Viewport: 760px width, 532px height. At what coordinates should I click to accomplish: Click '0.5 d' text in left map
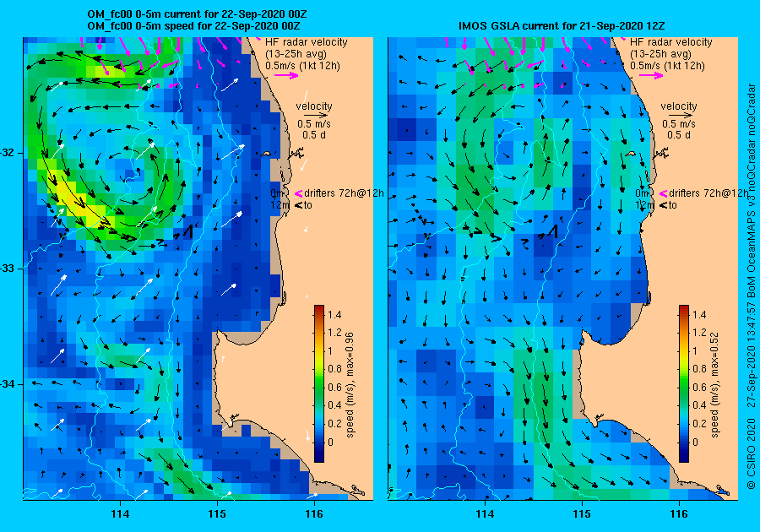click(x=314, y=135)
